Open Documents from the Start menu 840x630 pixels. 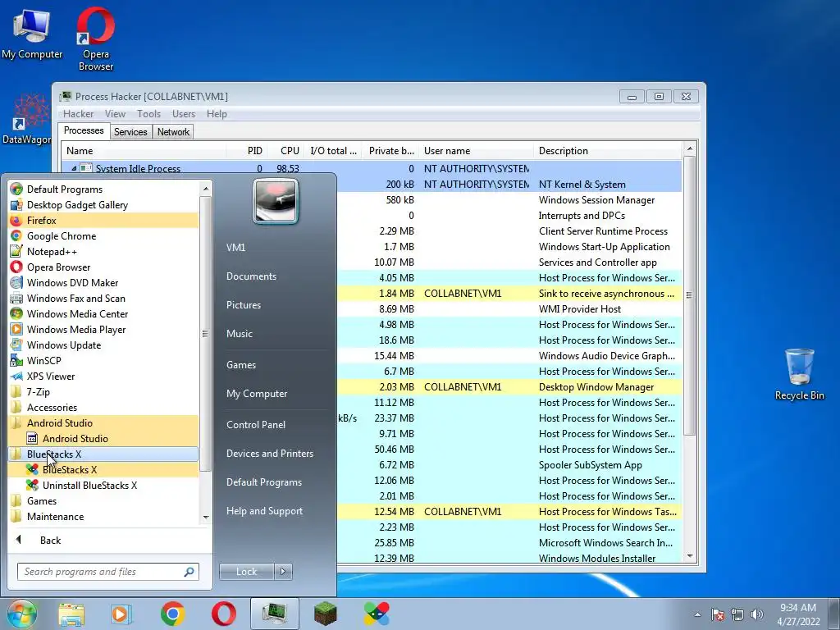click(251, 276)
